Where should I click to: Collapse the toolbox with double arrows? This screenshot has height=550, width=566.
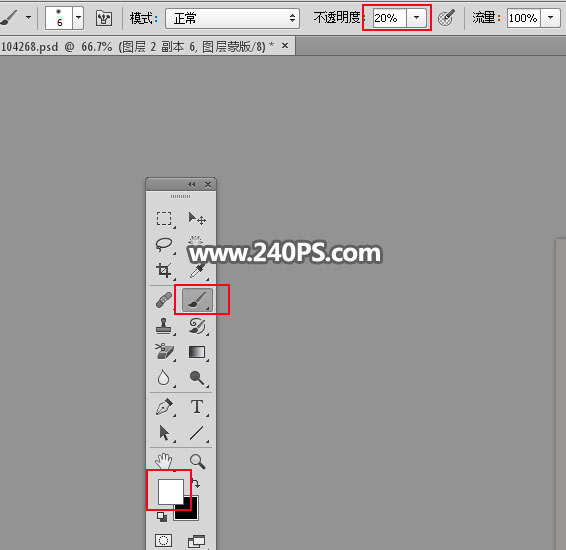tap(191, 184)
